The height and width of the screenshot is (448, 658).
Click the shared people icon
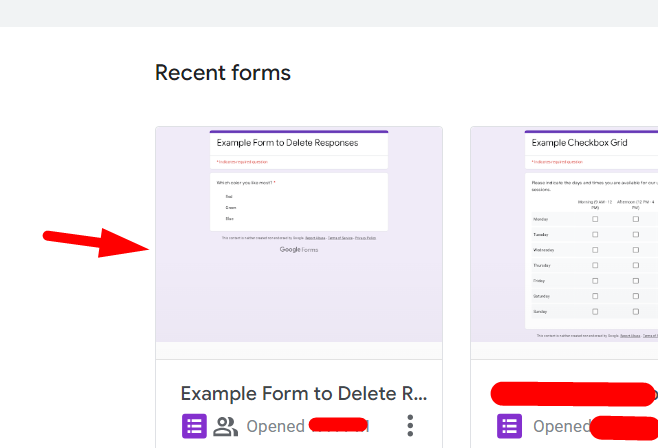point(226,426)
